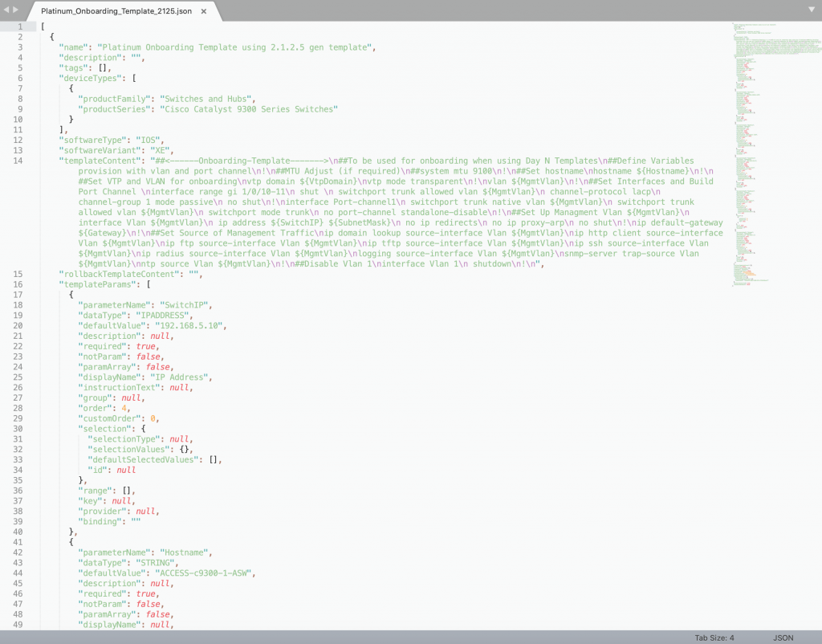Click the "Switches and Hubs" productFamily value

click(x=206, y=99)
